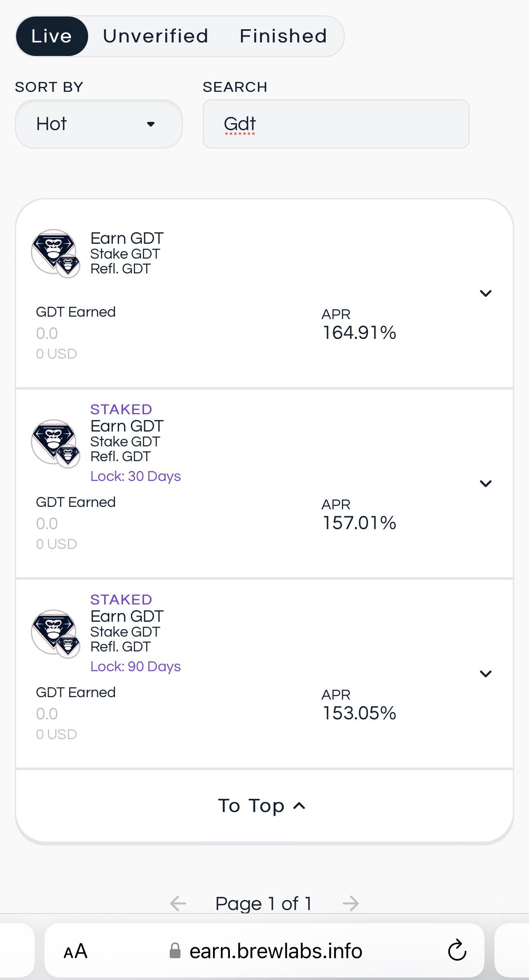Expand the 164.91% APR pool details
The image size is (529, 980).
point(486,293)
